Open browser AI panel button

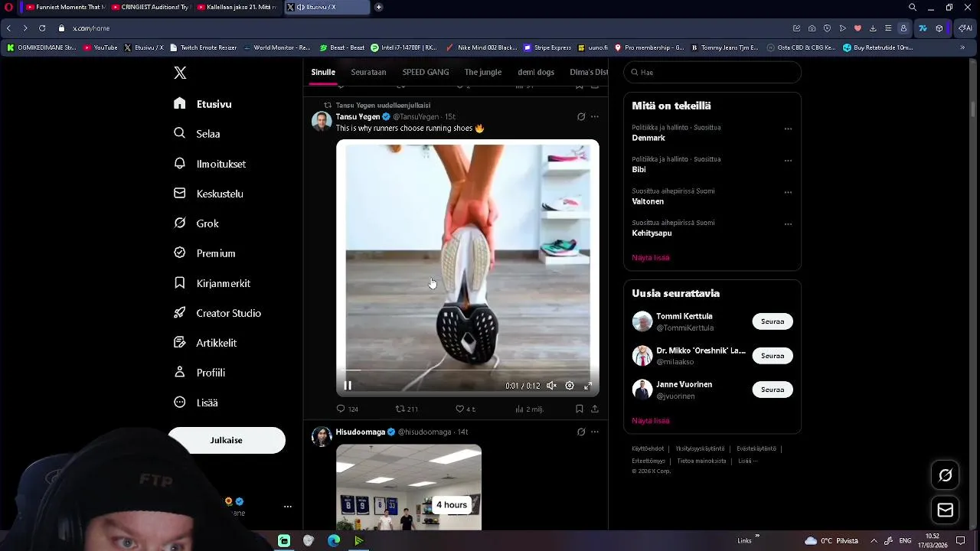pos(965,28)
